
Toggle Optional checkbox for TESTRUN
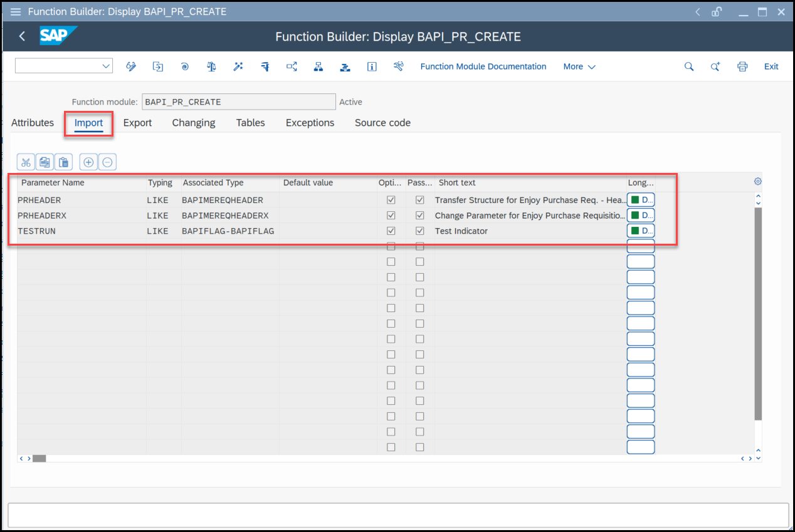[391, 231]
